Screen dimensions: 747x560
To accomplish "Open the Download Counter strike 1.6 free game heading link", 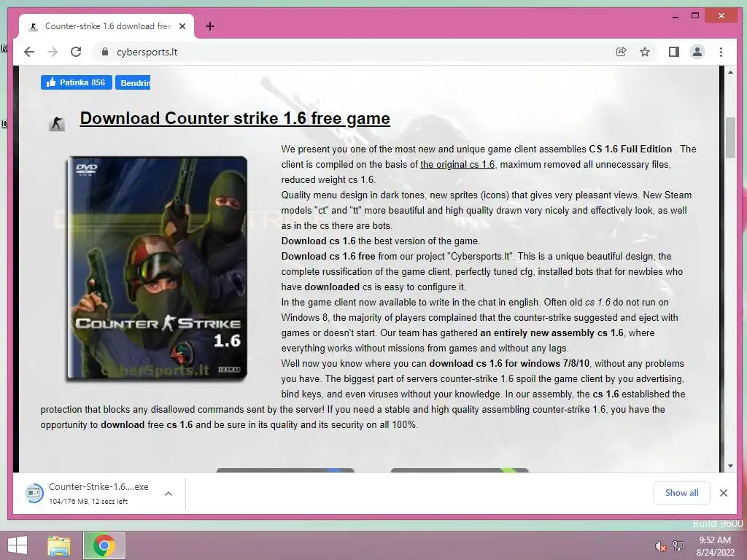I will 235,118.
